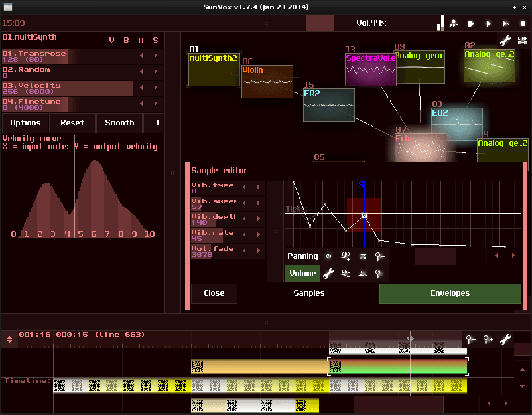This screenshot has width=532, height=415.
Task: Open timeline wrench settings
Action: (505, 339)
